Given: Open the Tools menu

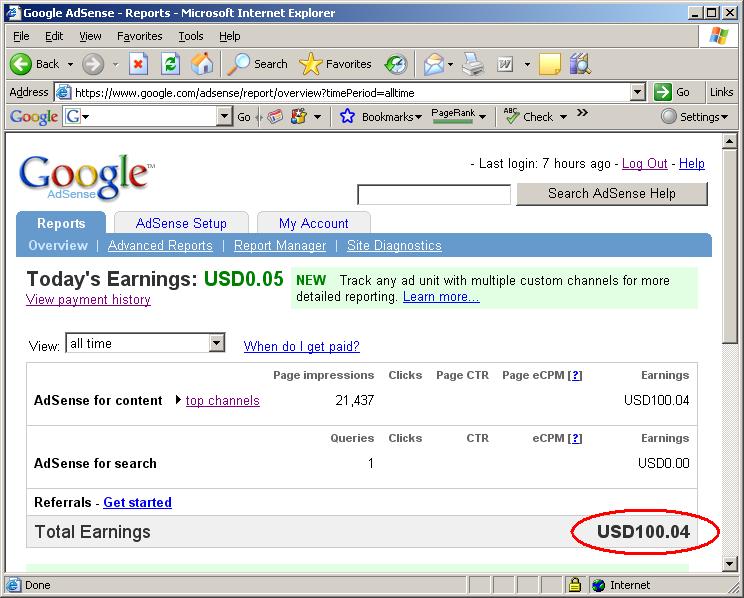Looking at the screenshot, I should (x=191, y=36).
